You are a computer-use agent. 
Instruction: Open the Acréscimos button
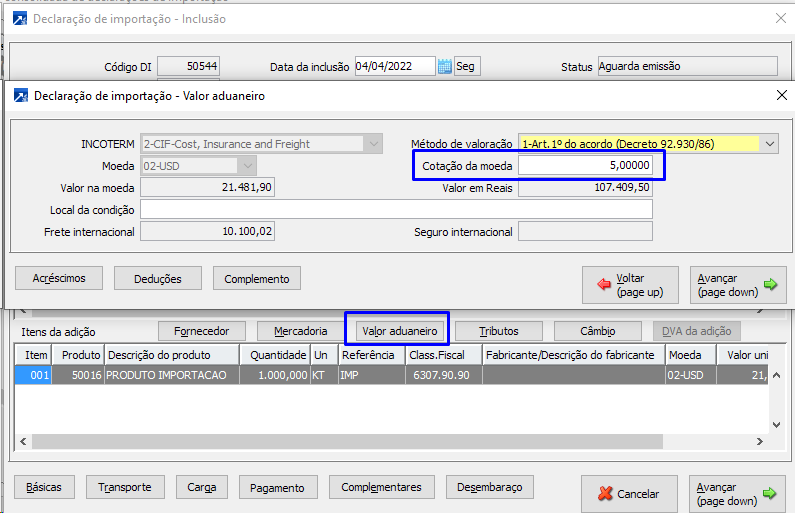point(59,278)
